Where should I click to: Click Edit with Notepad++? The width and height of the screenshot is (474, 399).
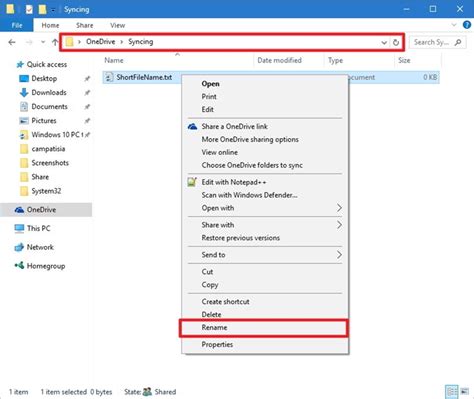[265, 182]
